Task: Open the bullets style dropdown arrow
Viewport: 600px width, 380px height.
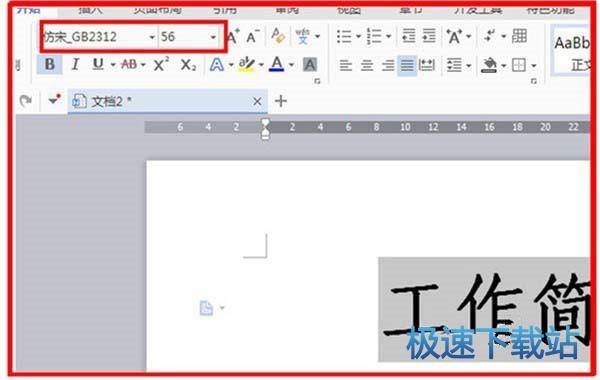Action: pos(359,37)
